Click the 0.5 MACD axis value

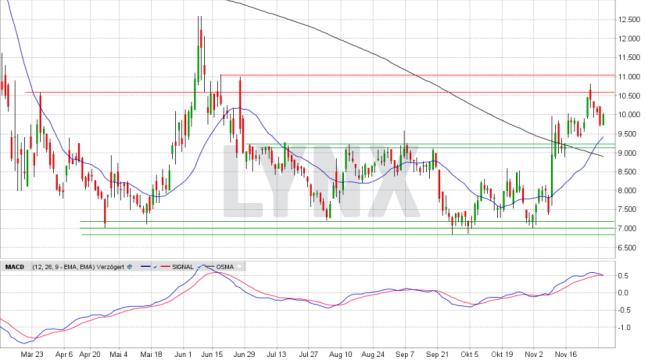point(624,276)
